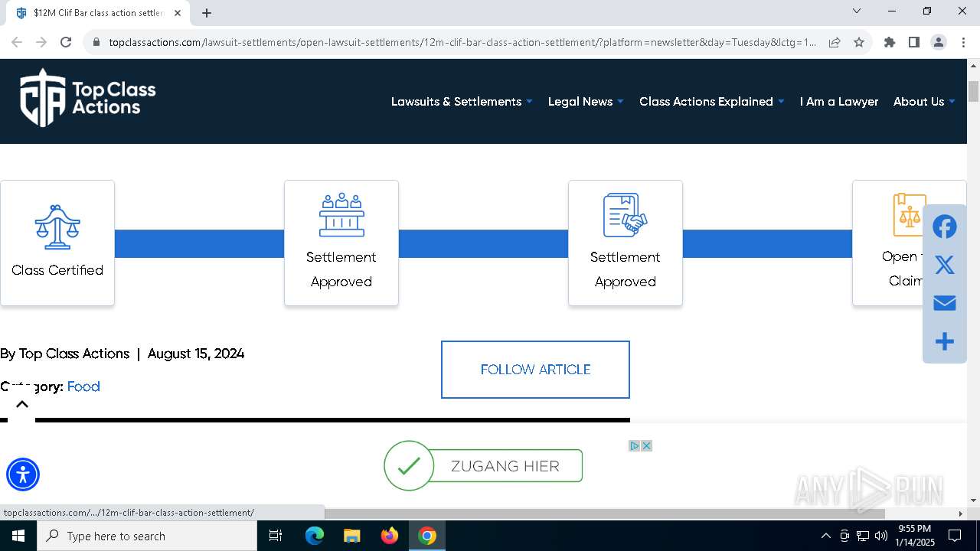Show hidden system tray icons

pyautogui.click(x=825, y=536)
